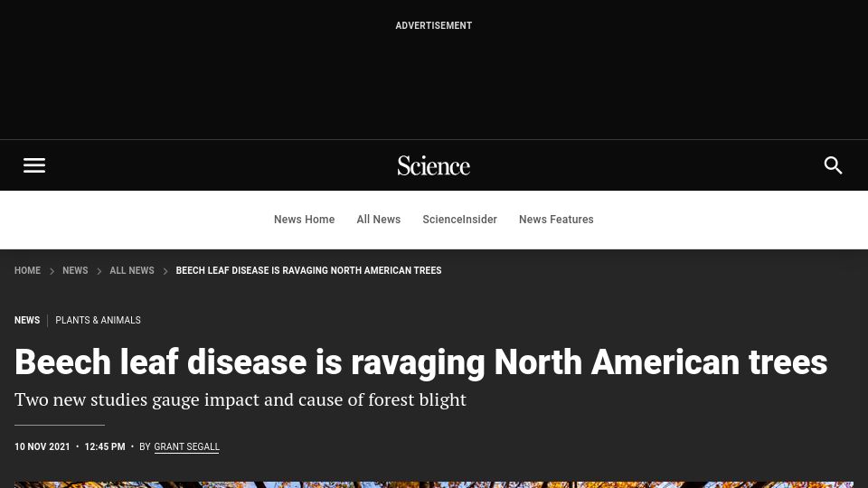Image resolution: width=868 pixels, height=488 pixels.
Task: Follow the ALL NEWS breadcrumb link
Action: (x=132, y=270)
